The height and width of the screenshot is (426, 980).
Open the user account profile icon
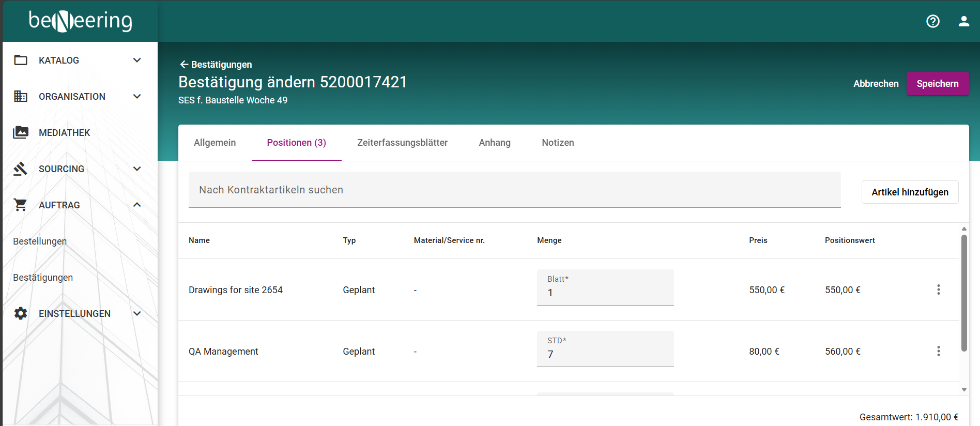coord(963,21)
